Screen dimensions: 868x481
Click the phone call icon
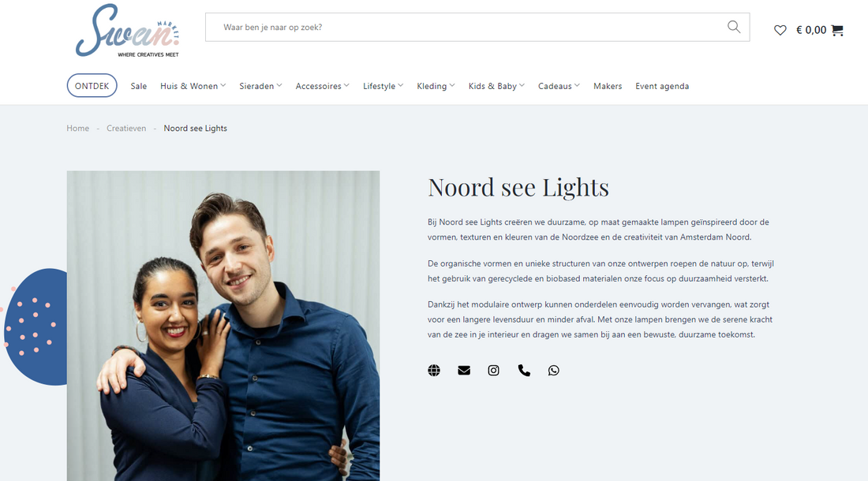pos(524,371)
